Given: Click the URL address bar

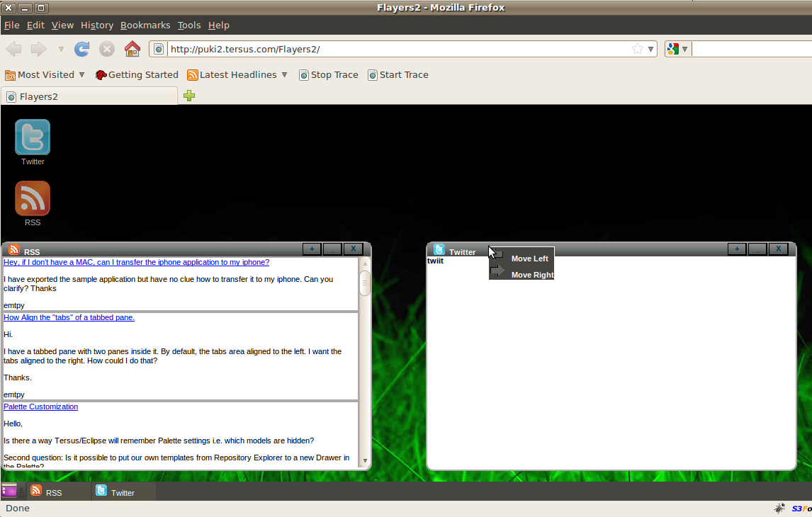Looking at the screenshot, I should point(397,49).
